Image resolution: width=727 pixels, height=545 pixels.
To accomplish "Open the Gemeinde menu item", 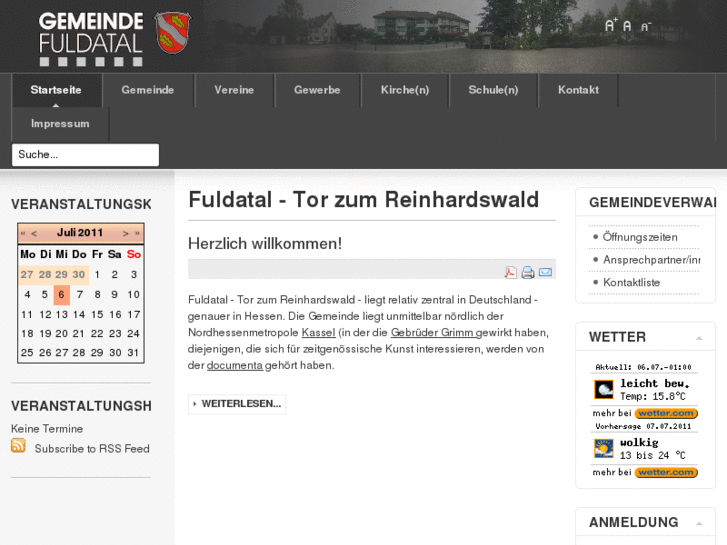I will tap(148, 90).
